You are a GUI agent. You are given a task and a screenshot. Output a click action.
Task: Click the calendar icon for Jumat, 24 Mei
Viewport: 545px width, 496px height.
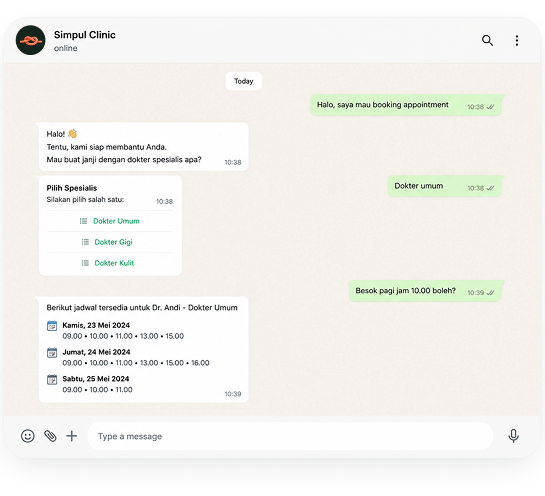52,353
